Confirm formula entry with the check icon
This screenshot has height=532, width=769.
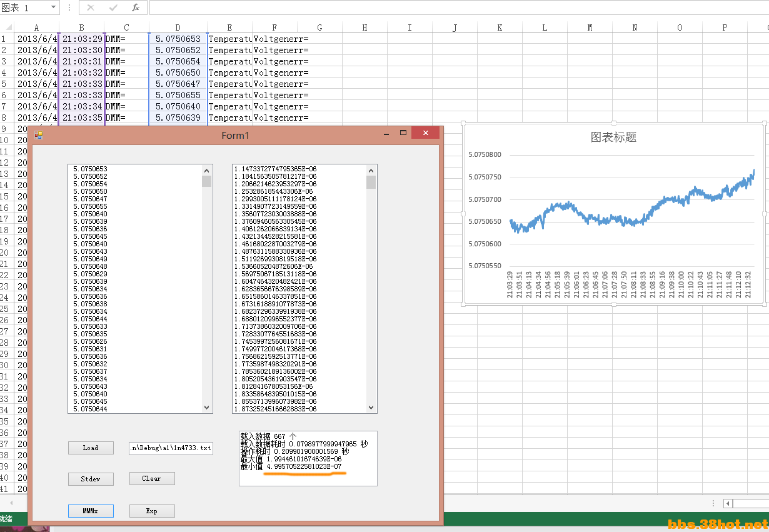pyautogui.click(x=113, y=8)
